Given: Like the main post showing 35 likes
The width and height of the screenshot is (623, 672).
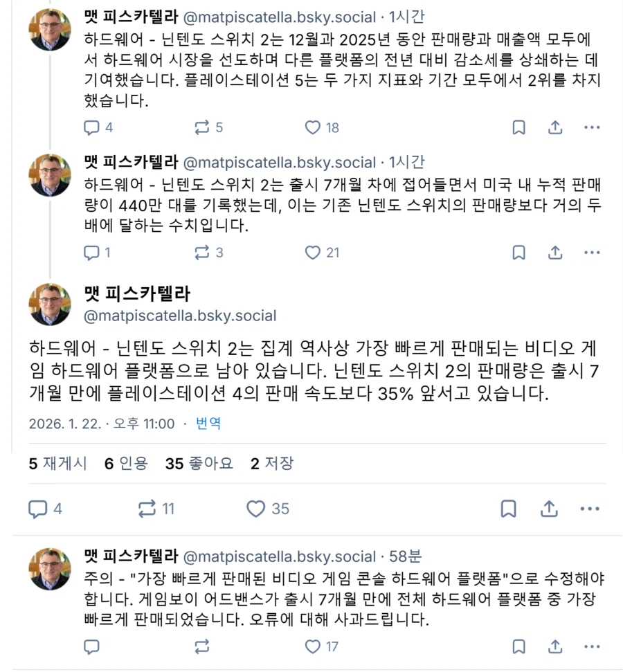Looking at the screenshot, I should tap(258, 508).
